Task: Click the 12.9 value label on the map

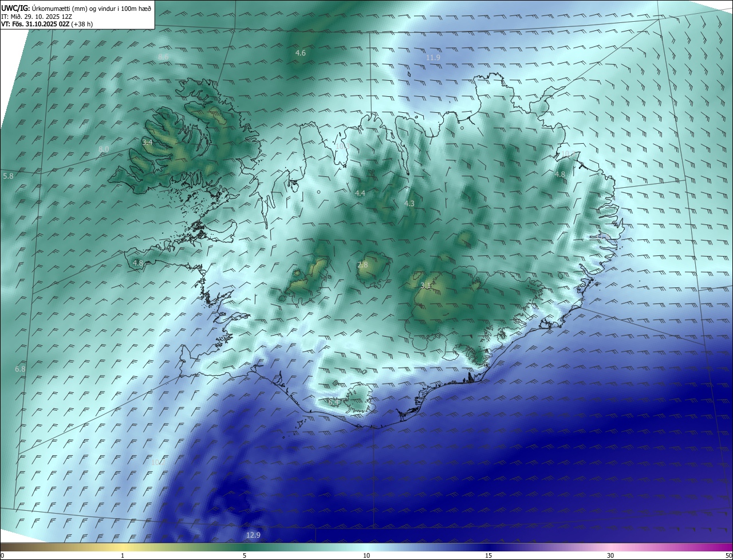Action: pyautogui.click(x=253, y=535)
